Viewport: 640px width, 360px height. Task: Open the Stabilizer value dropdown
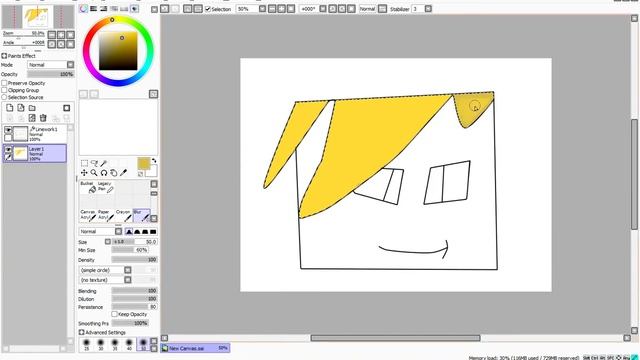click(x=428, y=9)
